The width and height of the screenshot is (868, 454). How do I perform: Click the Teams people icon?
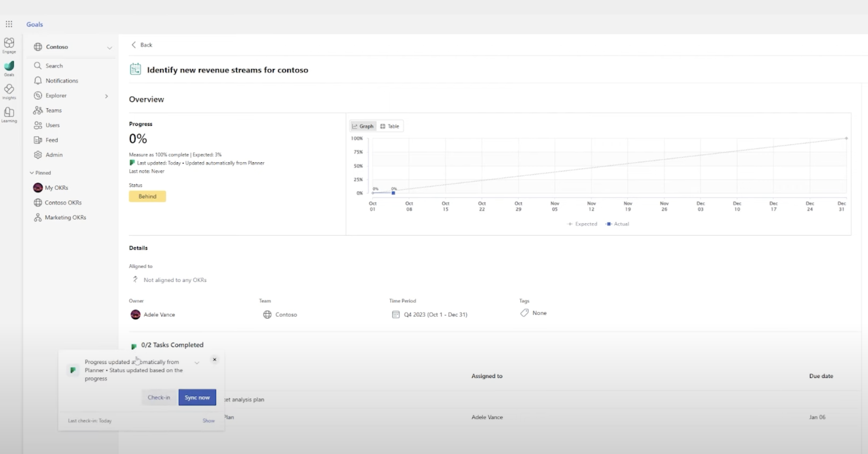coord(38,110)
